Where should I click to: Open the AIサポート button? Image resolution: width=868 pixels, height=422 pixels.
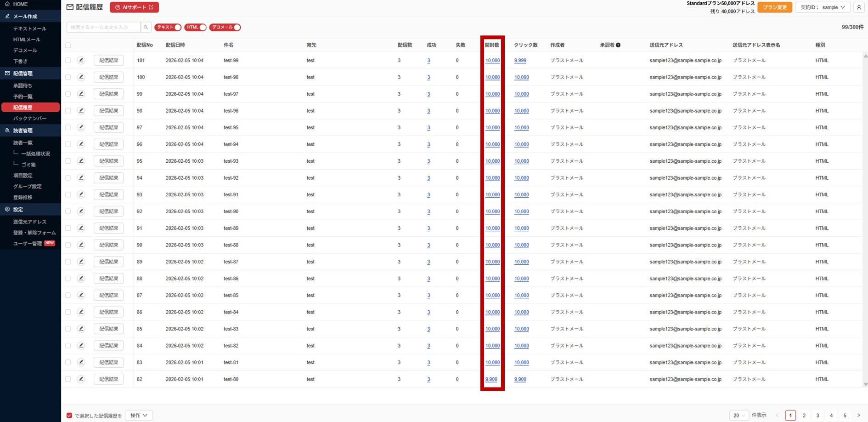[134, 7]
